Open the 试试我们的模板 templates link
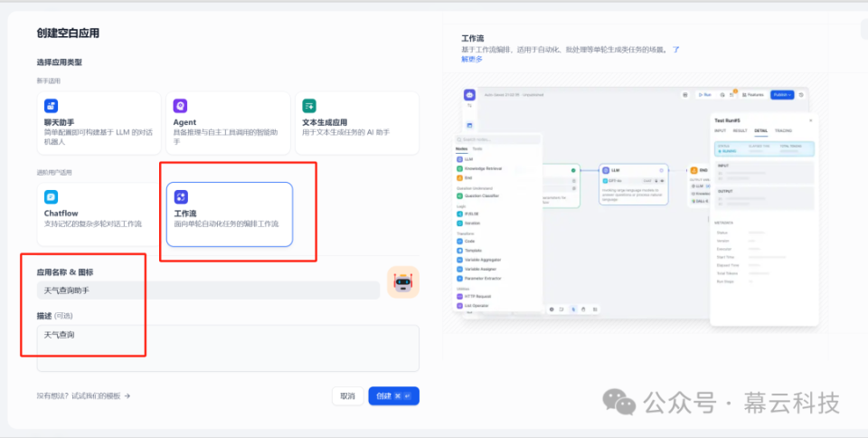Screen dimensions: 868x438 [100, 395]
